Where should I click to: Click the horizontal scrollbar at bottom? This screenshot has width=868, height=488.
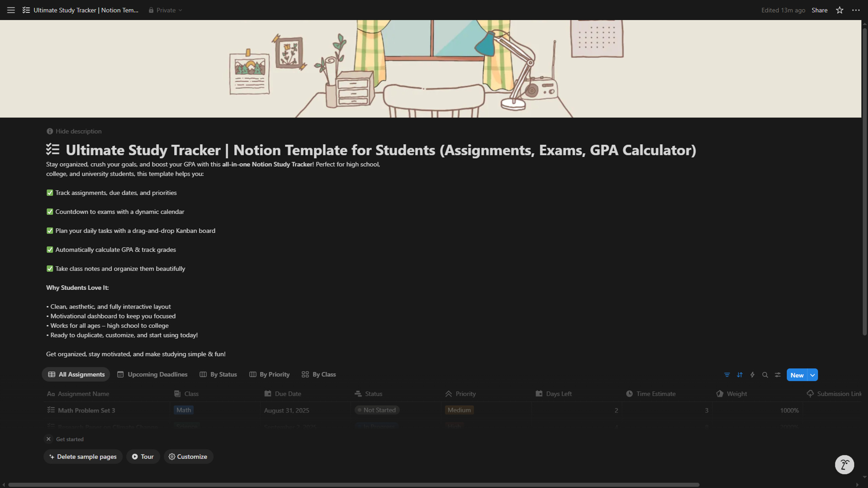click(354, 485)
